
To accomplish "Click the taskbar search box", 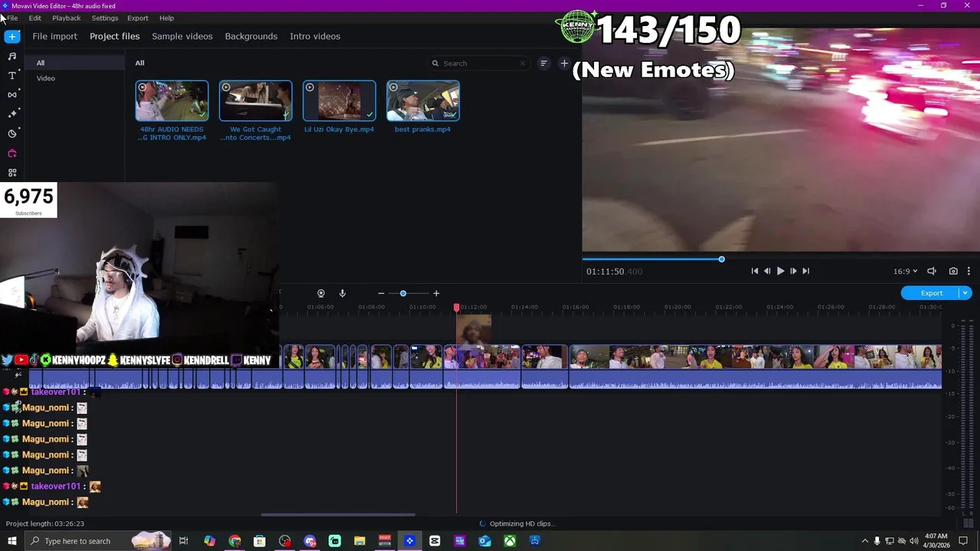I will [100, 541].
